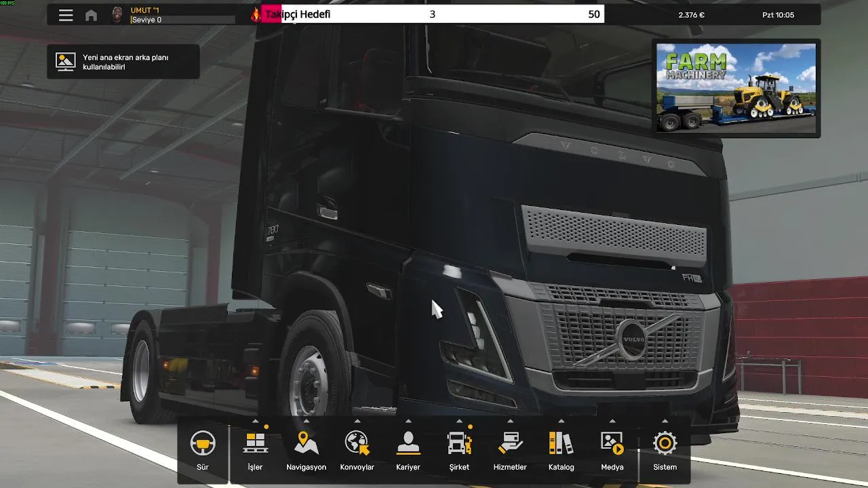Click the Pzt 10:05 clock

778,15
